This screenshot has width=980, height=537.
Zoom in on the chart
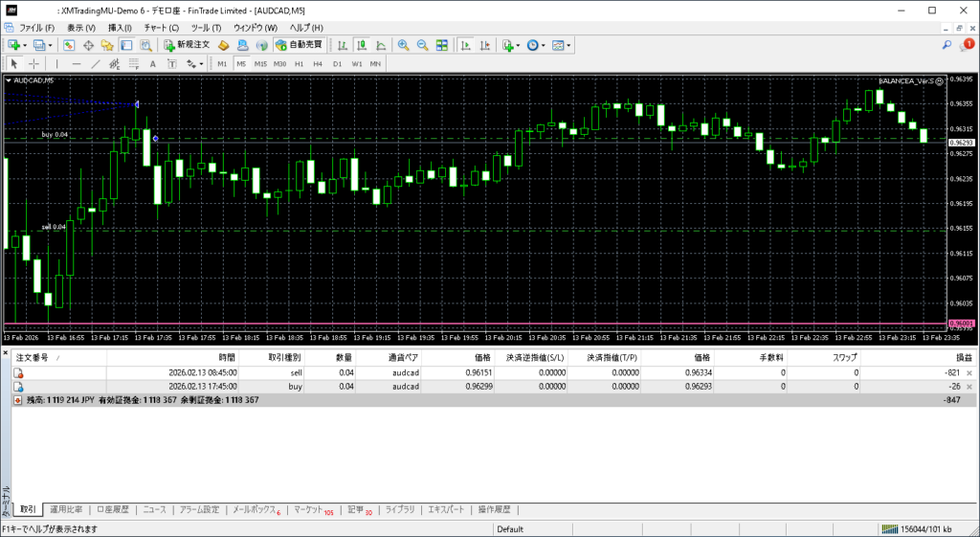click(403, 45)
